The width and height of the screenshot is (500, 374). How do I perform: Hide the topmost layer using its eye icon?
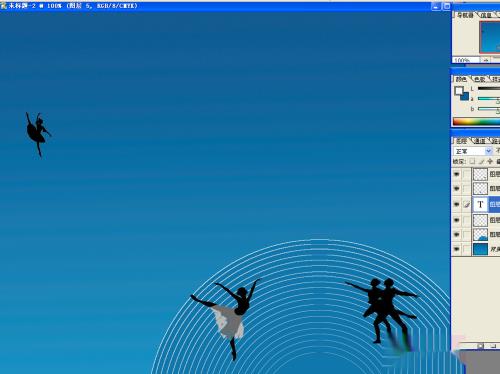(456, 174)
